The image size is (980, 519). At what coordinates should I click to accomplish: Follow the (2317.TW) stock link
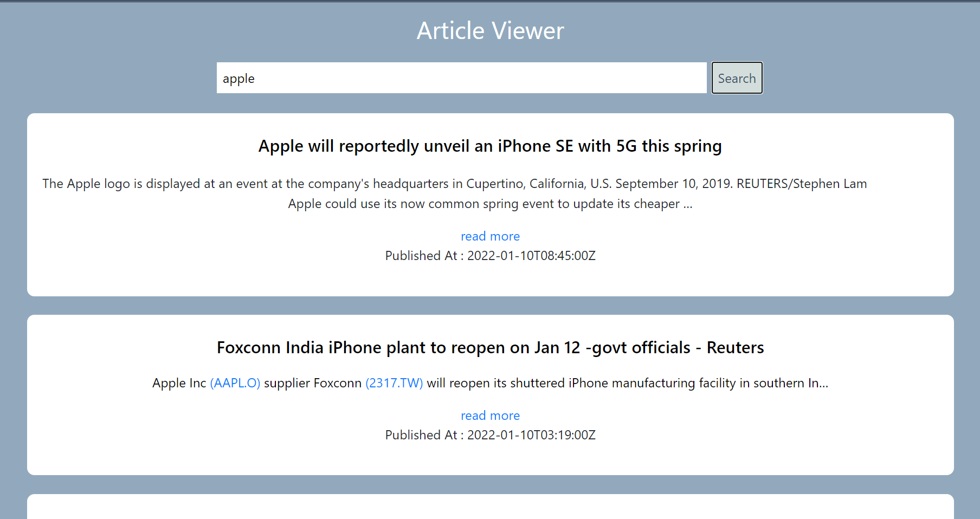pyautogui.click(x=394, y=383)
